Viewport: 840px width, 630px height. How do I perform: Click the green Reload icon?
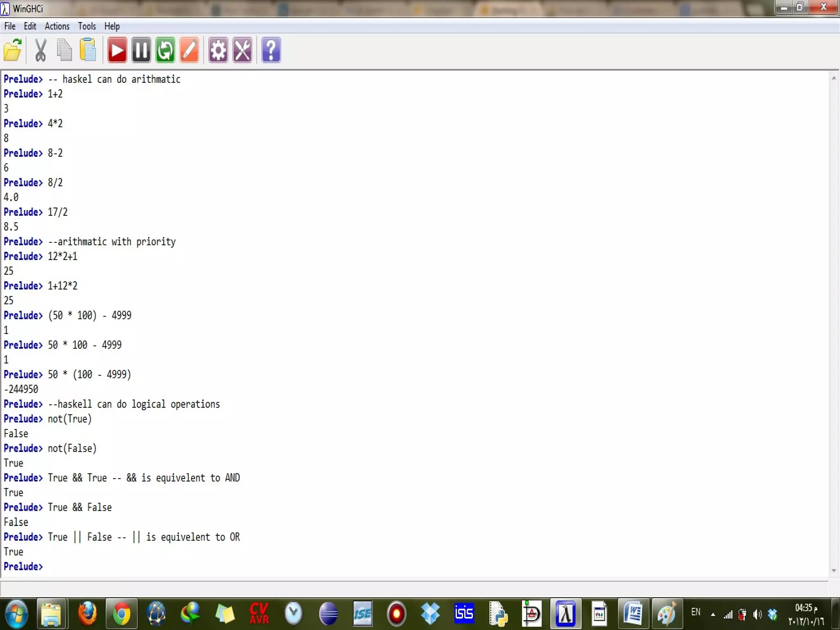pyautogui.click(x=165, y=50)
